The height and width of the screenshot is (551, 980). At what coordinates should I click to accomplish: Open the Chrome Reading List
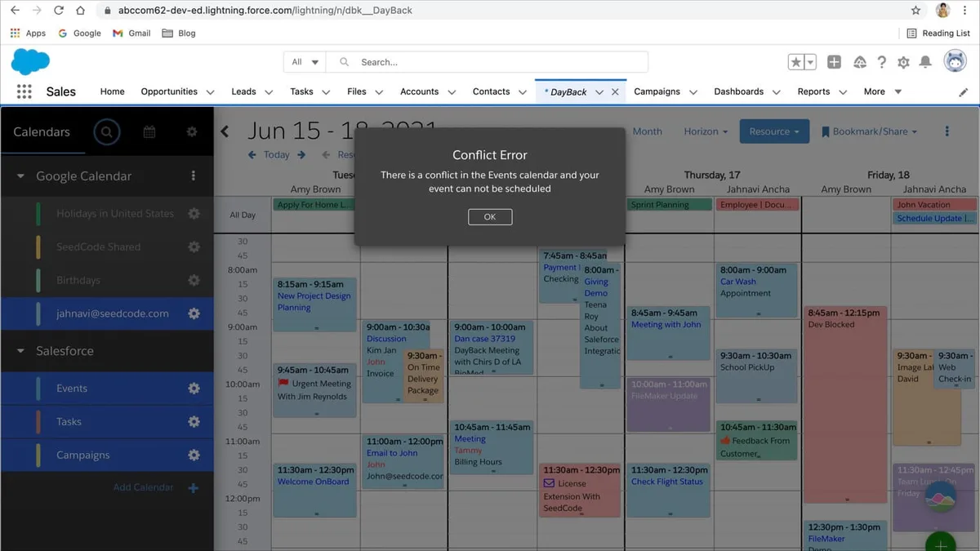[x=938, y=33]
